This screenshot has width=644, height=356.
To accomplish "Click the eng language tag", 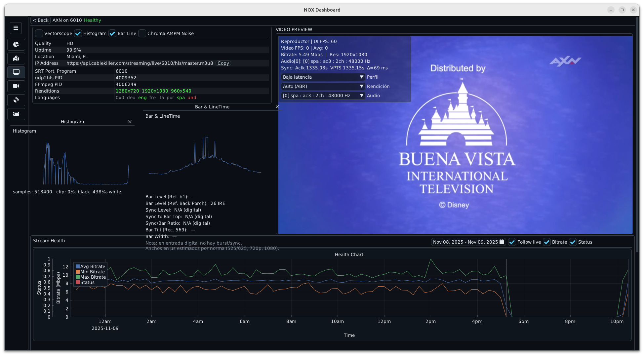I will (x=142, y=98).
